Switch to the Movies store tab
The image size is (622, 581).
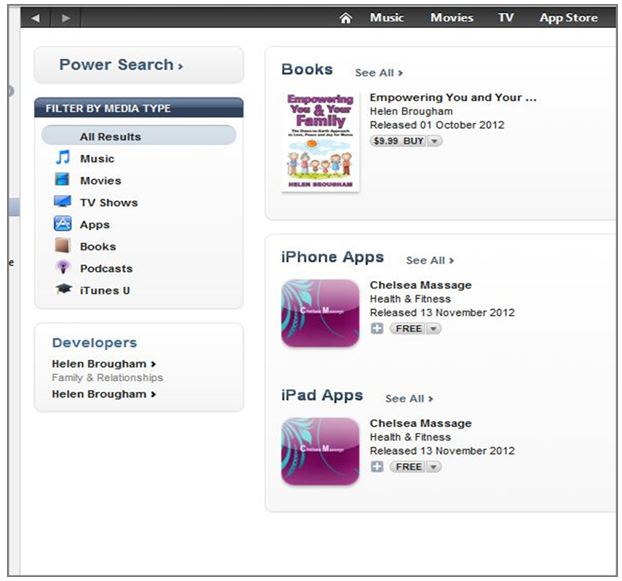(x=452, y=18)
